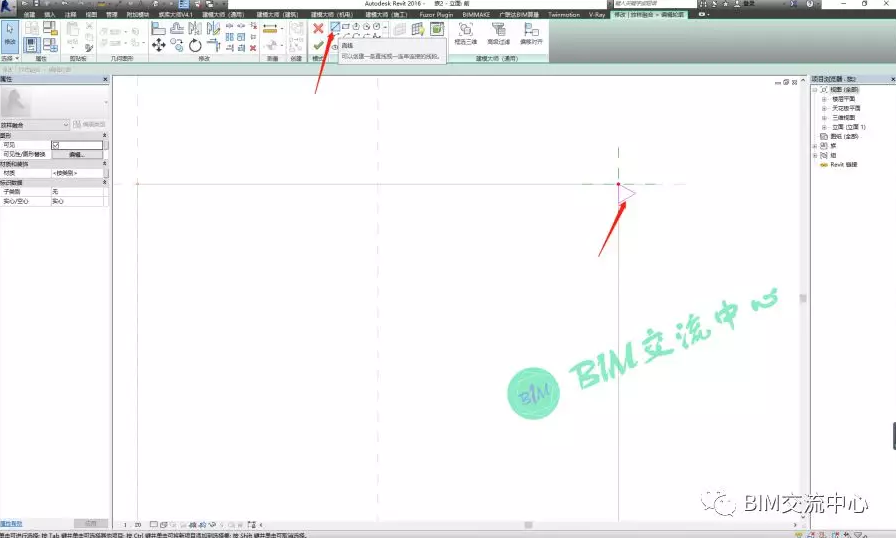Collapse the 材质和装饰 properties section
Image resolution: width=896 pixels, height=538 pixels.
105,163
